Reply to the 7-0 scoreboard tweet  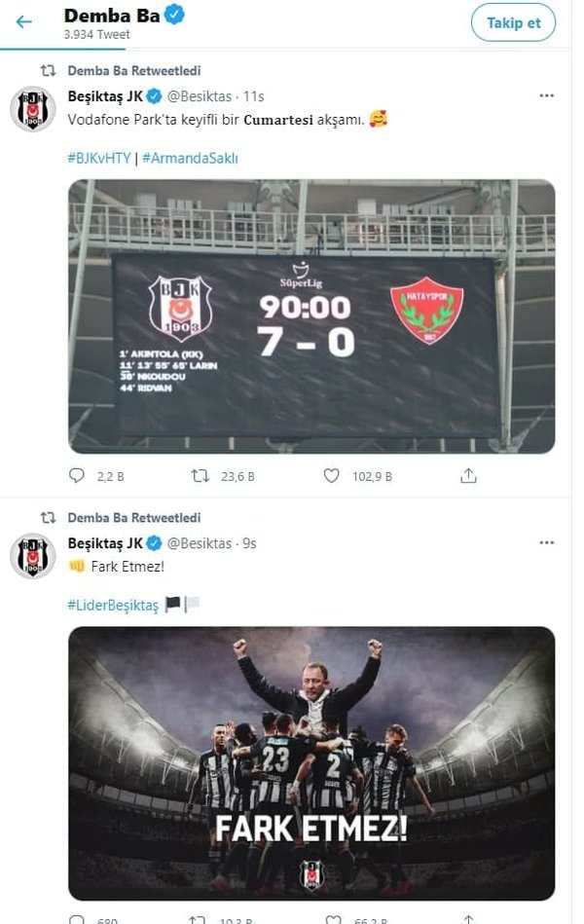[x=77, y=476]
